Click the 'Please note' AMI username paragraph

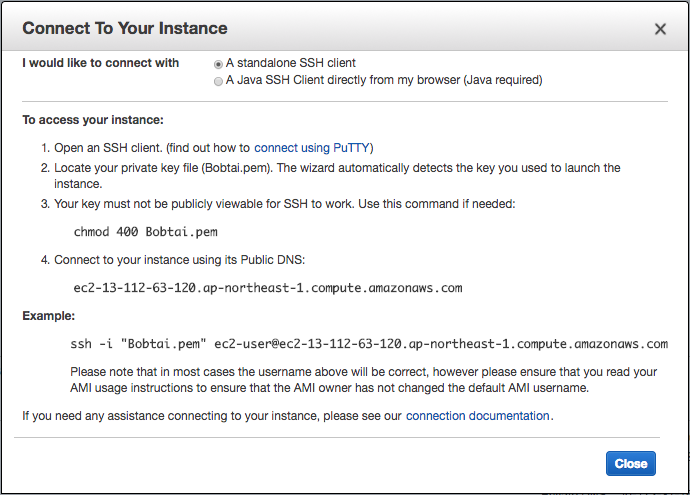click(x=363, y=379)
